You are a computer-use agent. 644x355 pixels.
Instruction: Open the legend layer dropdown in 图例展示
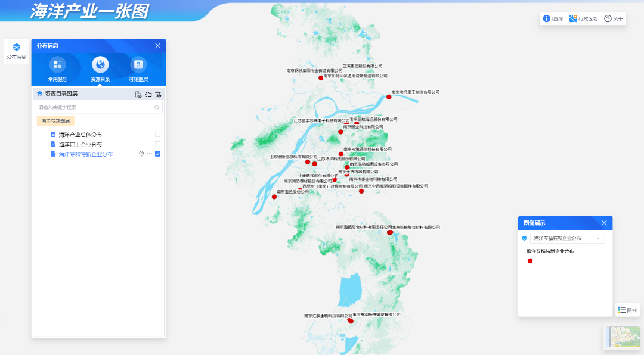[566, 238]
